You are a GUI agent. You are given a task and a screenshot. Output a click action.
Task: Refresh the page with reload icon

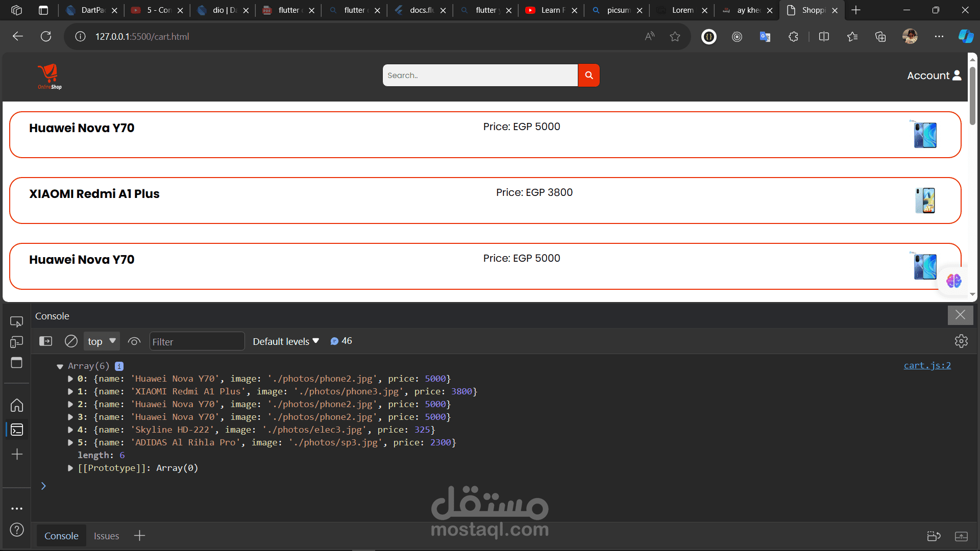tap(46, 36)
